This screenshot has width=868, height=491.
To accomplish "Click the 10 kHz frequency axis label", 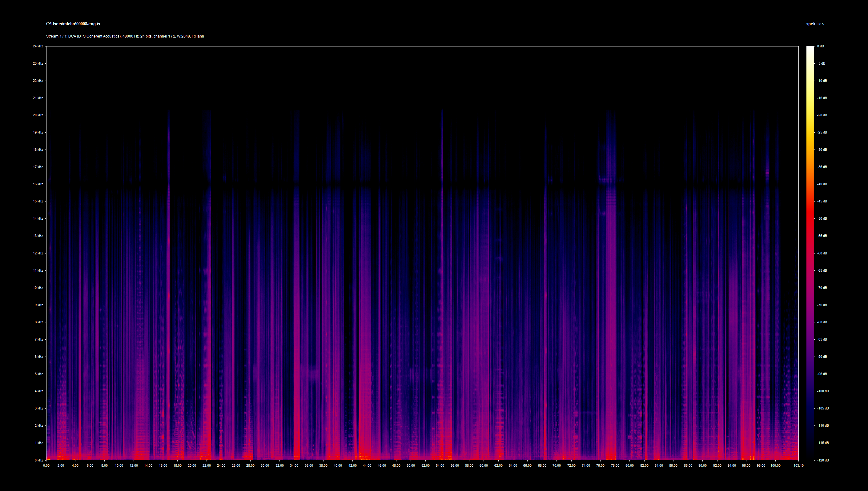I will [38, 288].
